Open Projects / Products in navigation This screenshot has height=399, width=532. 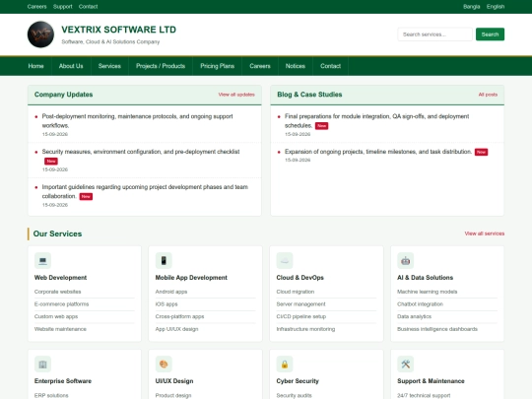coord(161,66)
